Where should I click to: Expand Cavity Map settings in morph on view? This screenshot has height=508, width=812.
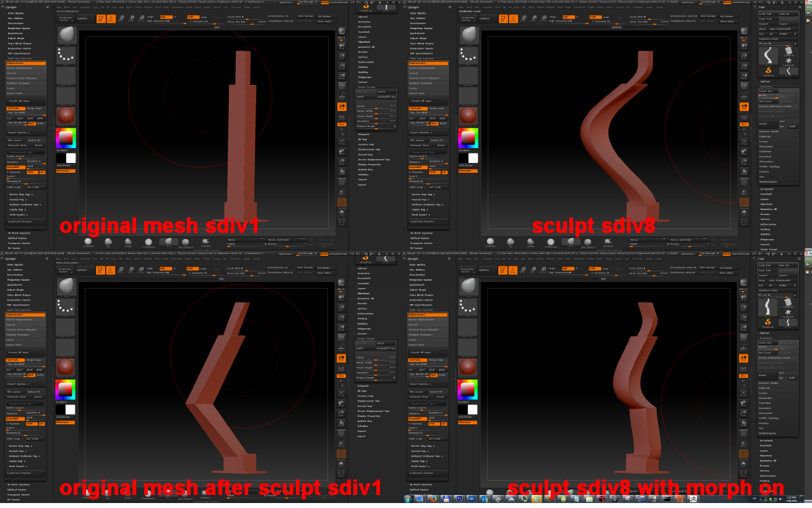pos(418,461)
